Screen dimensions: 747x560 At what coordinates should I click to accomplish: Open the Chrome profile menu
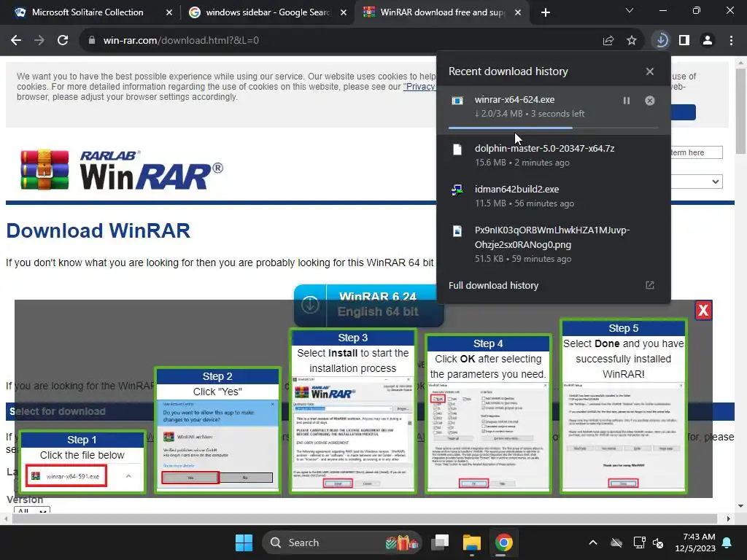tap(708, 41)
